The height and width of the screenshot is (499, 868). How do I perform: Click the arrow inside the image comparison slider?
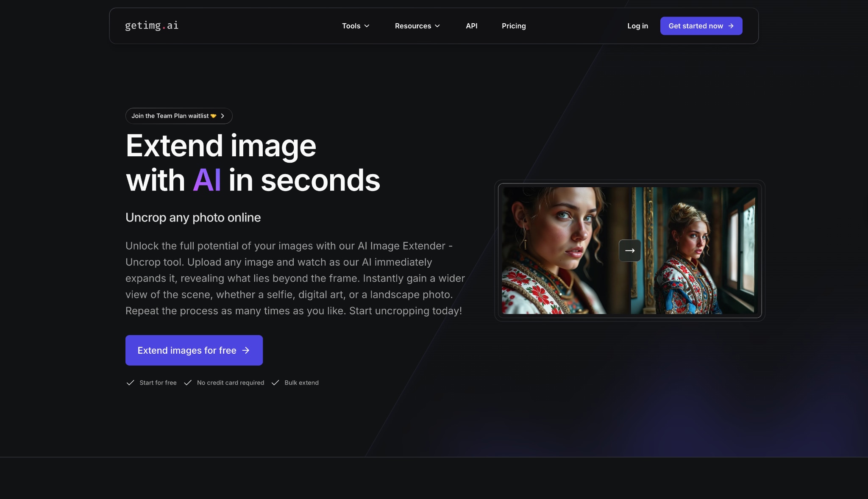[x=630, y=250]
